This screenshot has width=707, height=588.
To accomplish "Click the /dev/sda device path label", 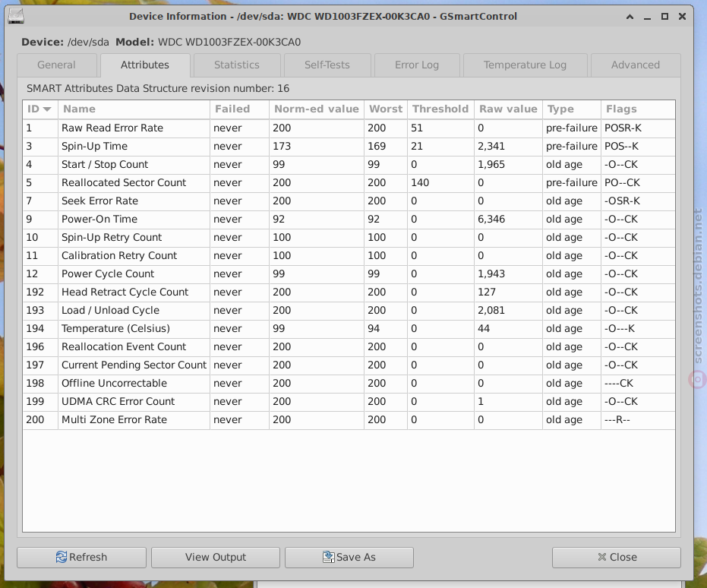I will (x=88, y=43).
